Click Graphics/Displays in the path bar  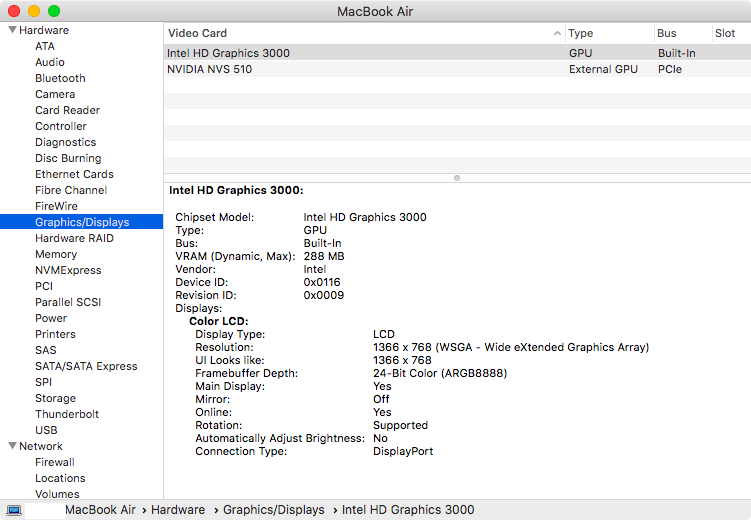(x=273, y=509)
